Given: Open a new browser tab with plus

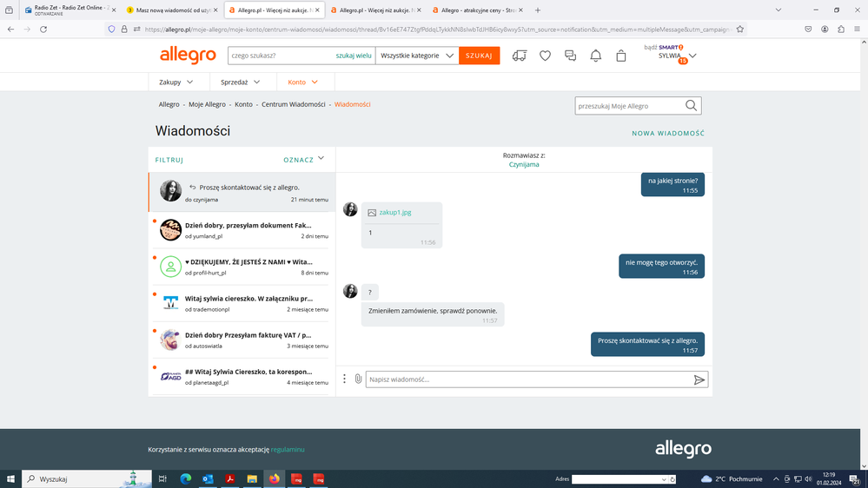Looking at the screenshot, I should (x=538, y=10).
